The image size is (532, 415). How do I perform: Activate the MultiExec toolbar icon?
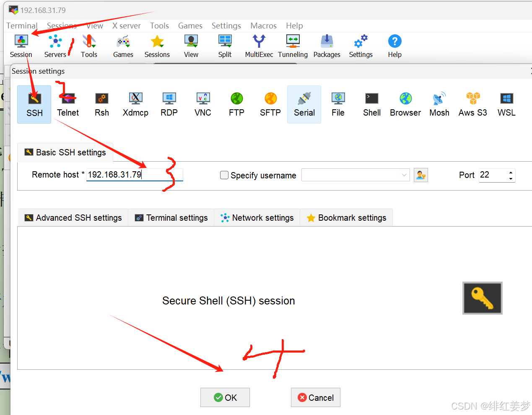259,46
